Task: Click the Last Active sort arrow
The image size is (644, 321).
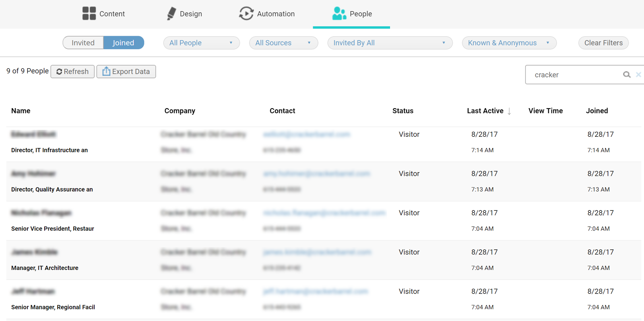Action: pyautogui.click(x=509, y=111)
